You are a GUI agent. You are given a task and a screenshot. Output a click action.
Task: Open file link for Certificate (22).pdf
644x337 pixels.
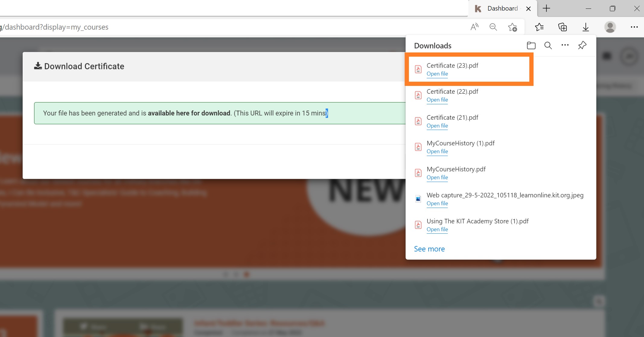point(437,100)
